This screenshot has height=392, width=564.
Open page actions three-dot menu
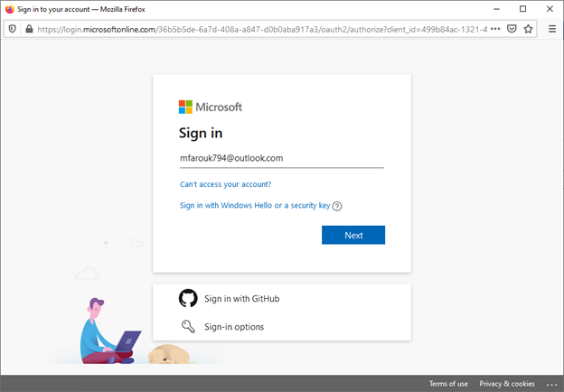[495, 29]
